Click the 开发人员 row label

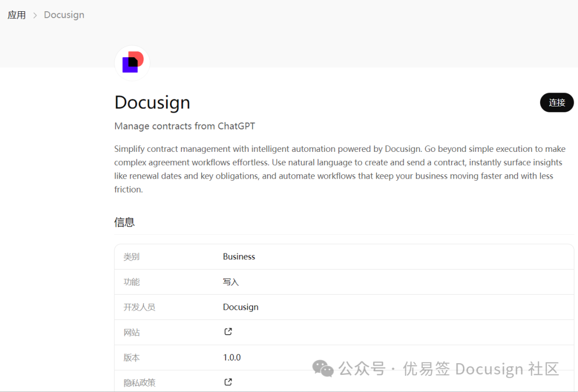pos(139,307)
